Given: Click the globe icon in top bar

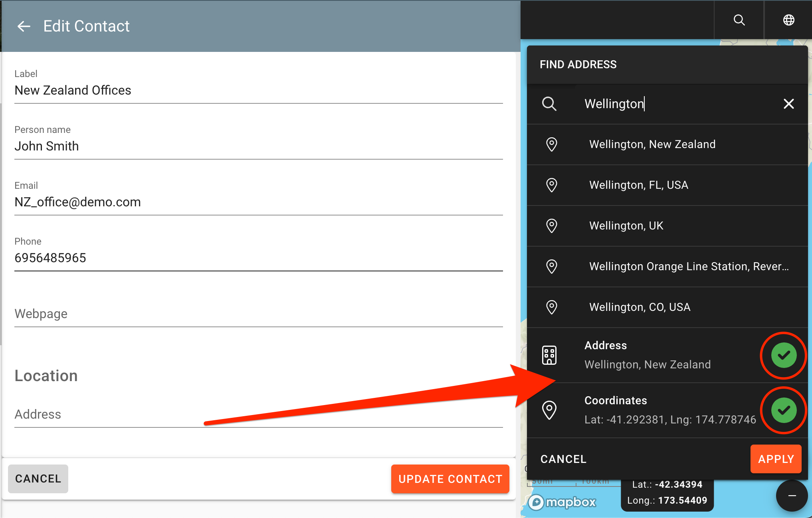Looking at the screenshot, I should (788, 20).
